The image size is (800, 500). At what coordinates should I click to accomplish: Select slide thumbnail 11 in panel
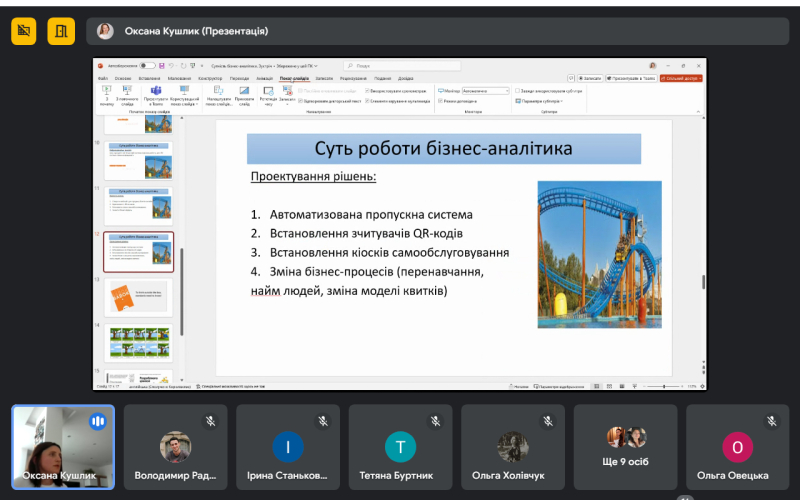[138, 206]
